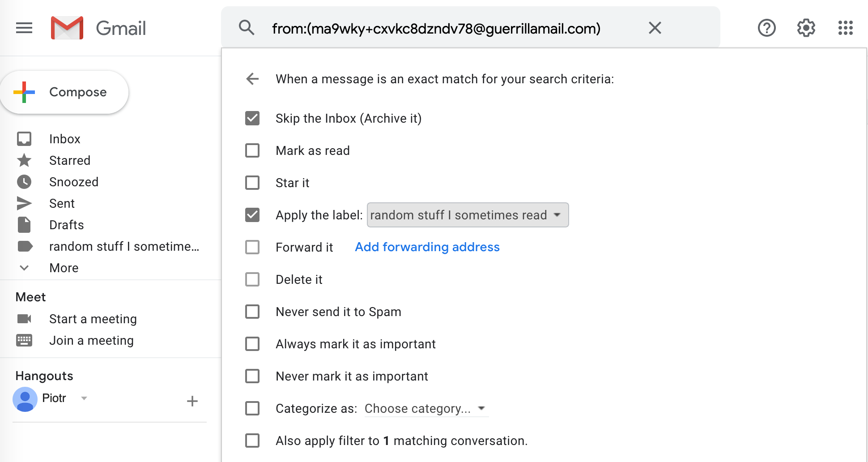
Task: Open the Starred folder
Action: pyautogui.click(x=70, y=160)
